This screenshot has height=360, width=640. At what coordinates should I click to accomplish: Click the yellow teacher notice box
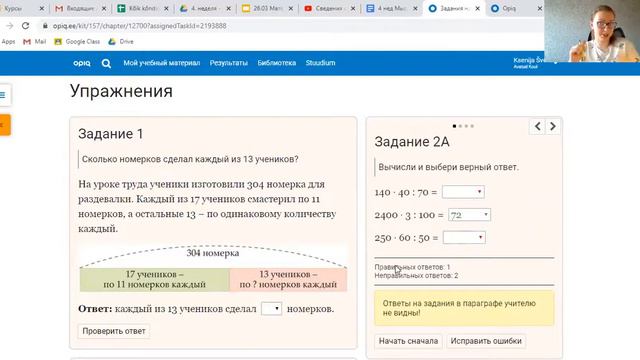pyautogui.click(x=464, y=308)
